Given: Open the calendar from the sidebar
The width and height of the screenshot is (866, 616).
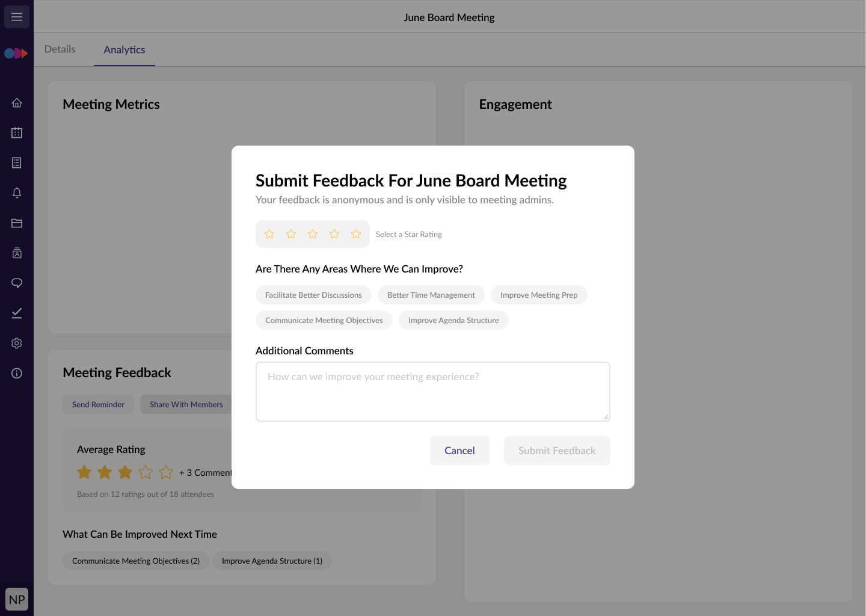Looking at the screenshot, I should (17, 133).
